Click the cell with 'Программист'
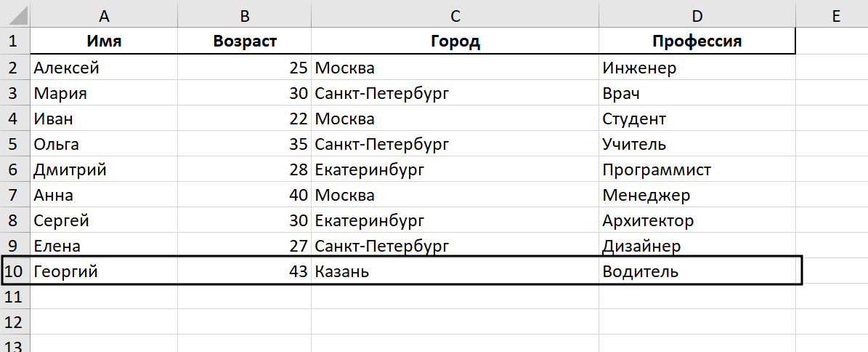 pos(697,170)
